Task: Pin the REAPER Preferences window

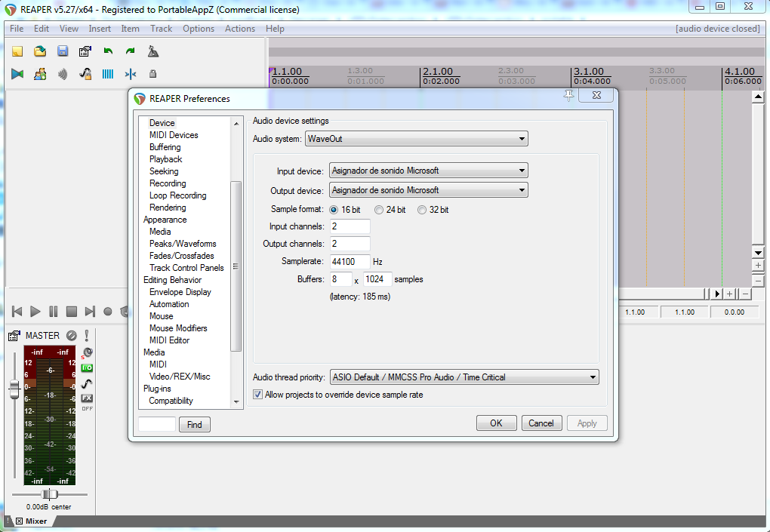Action: click(x=568, y=95)
